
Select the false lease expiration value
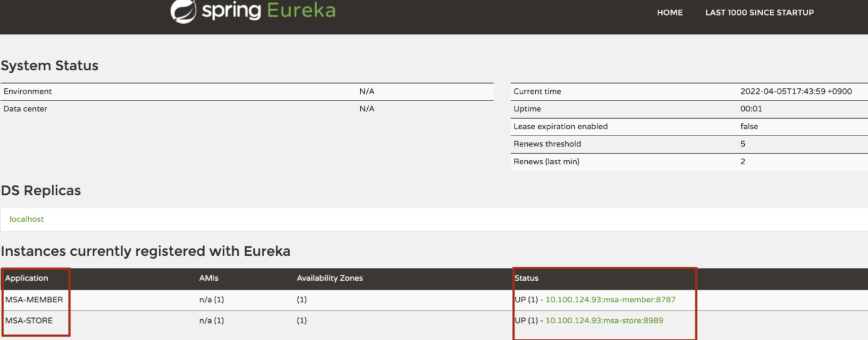[749, 126]
